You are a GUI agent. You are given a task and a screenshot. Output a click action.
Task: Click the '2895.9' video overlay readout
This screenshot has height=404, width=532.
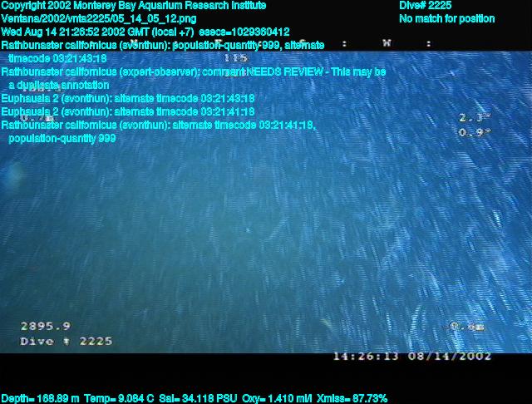(46, 326)
